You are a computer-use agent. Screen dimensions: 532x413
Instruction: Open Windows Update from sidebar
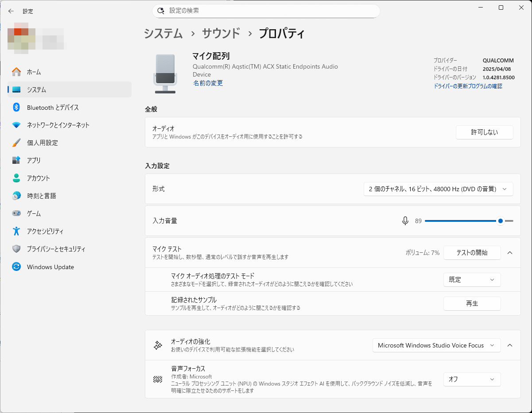[50, 266]
